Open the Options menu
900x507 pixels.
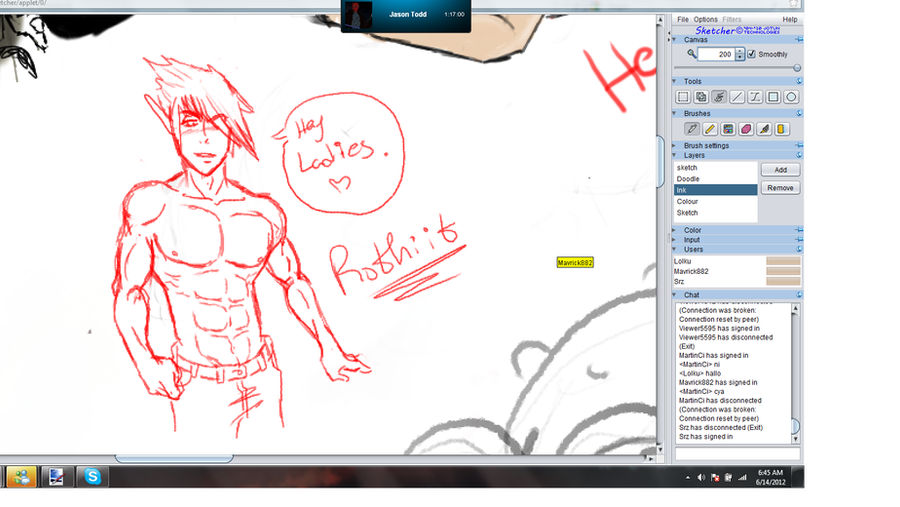[x=705, y=20]
